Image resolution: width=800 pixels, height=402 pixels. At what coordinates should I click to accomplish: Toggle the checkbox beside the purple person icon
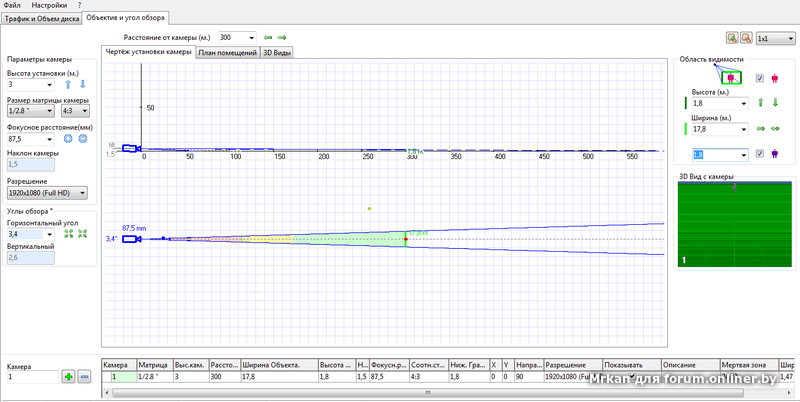click(760, 154)
